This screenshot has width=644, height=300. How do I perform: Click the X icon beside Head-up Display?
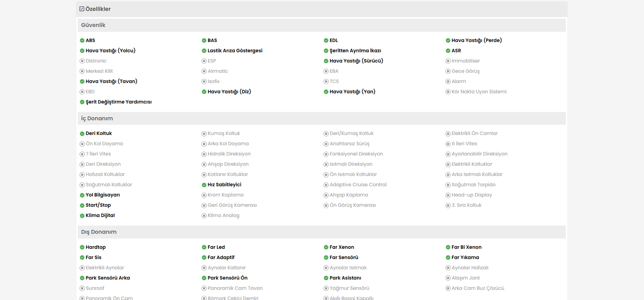[448, 195]
